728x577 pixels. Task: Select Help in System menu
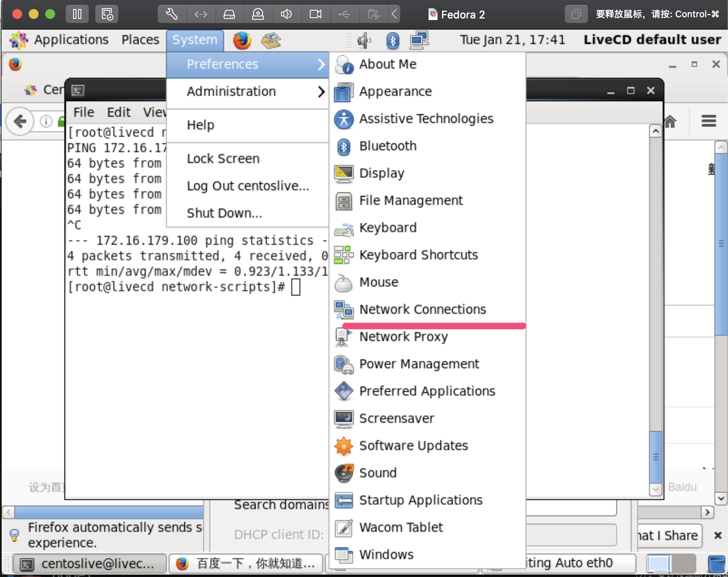click(248, 125)
